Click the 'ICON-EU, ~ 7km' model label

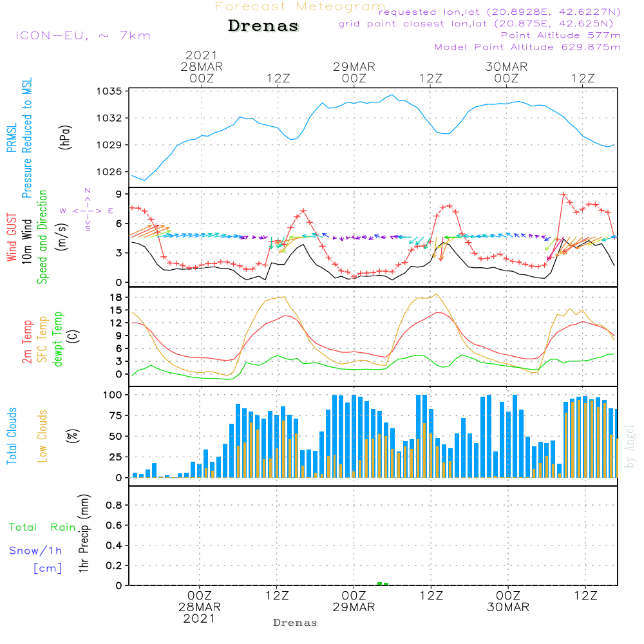pos(83,35)
